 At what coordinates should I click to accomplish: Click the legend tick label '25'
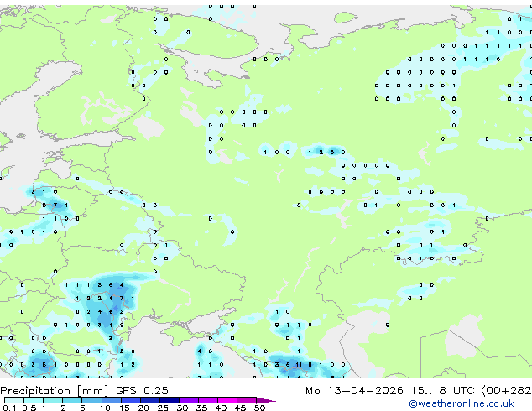pos(163,408)
